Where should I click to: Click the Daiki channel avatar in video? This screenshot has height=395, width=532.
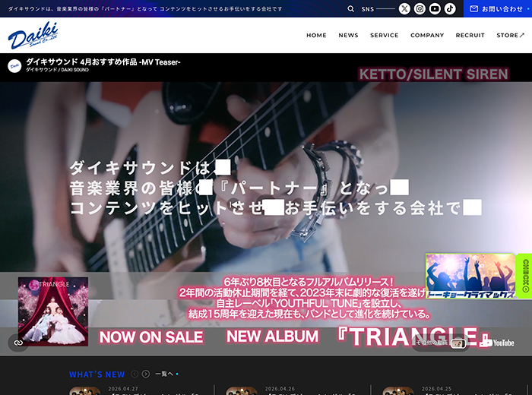[14, 65]
